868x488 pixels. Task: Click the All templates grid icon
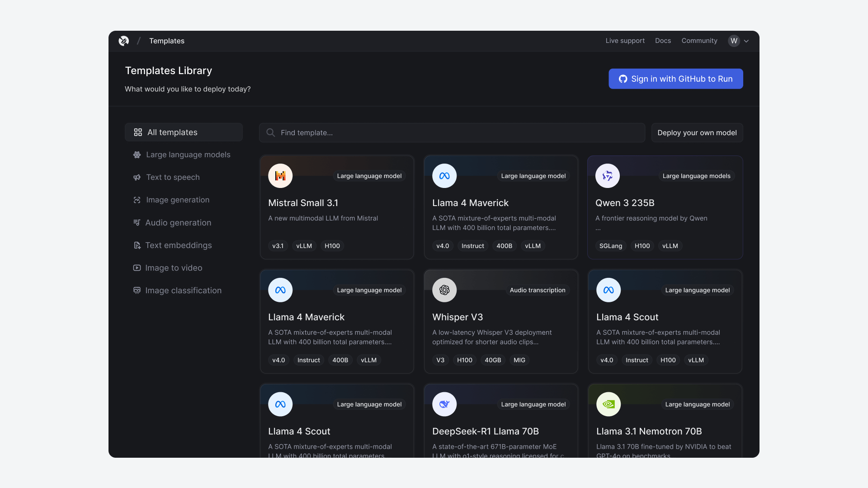pos(138,132)
